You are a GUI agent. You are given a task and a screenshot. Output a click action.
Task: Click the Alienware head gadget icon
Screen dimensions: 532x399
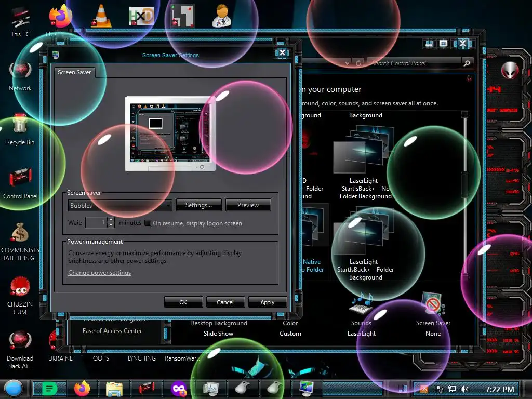coord(510,70)
